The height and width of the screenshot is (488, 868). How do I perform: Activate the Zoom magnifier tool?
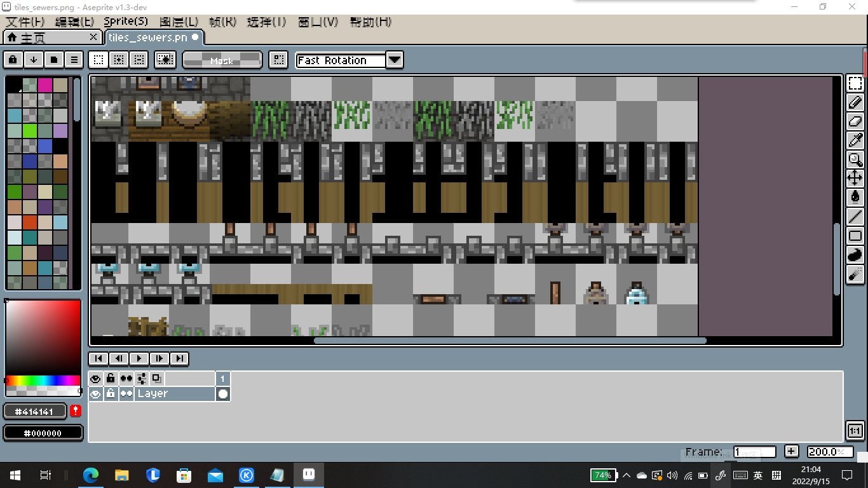click(x=855, y=159)
